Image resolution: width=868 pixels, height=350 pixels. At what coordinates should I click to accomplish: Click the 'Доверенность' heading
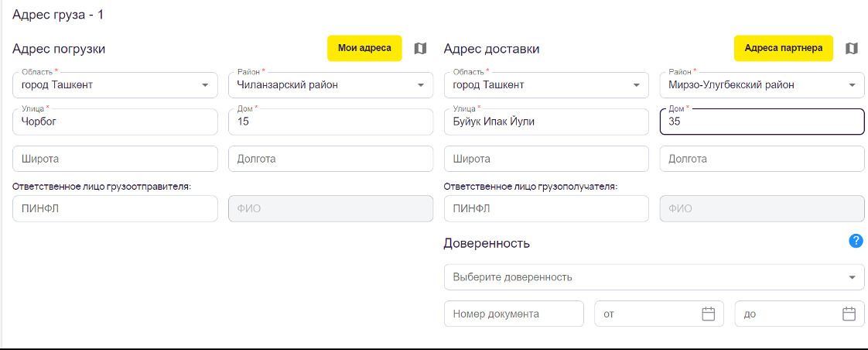pyautogui.click(x=487, y=242)
